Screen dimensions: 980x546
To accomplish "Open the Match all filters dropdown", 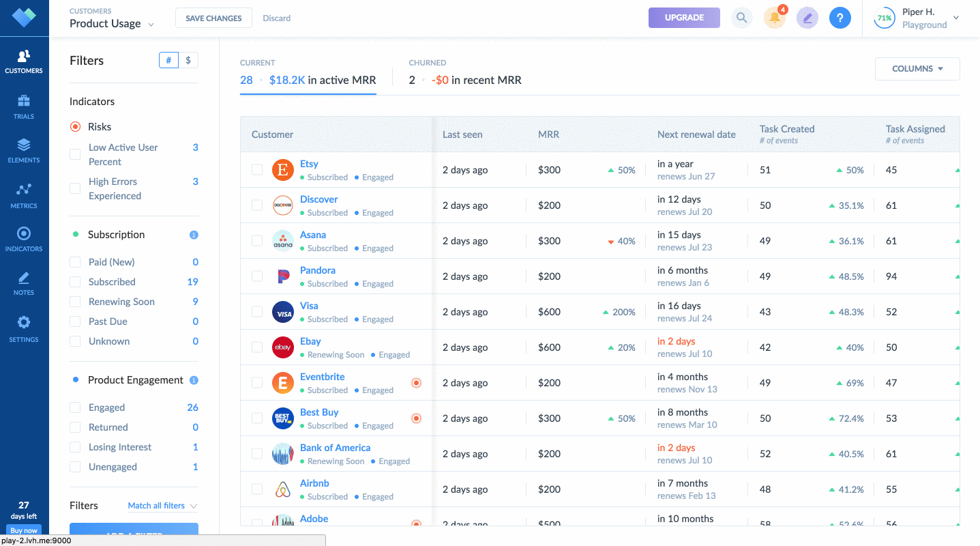I will coord(162,506).
